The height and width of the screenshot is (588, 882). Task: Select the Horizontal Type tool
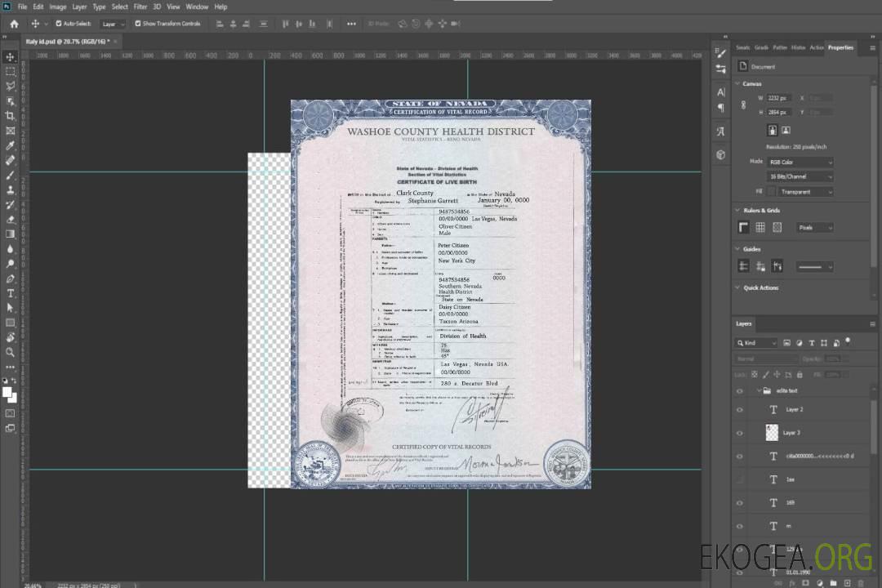[10, 293]
